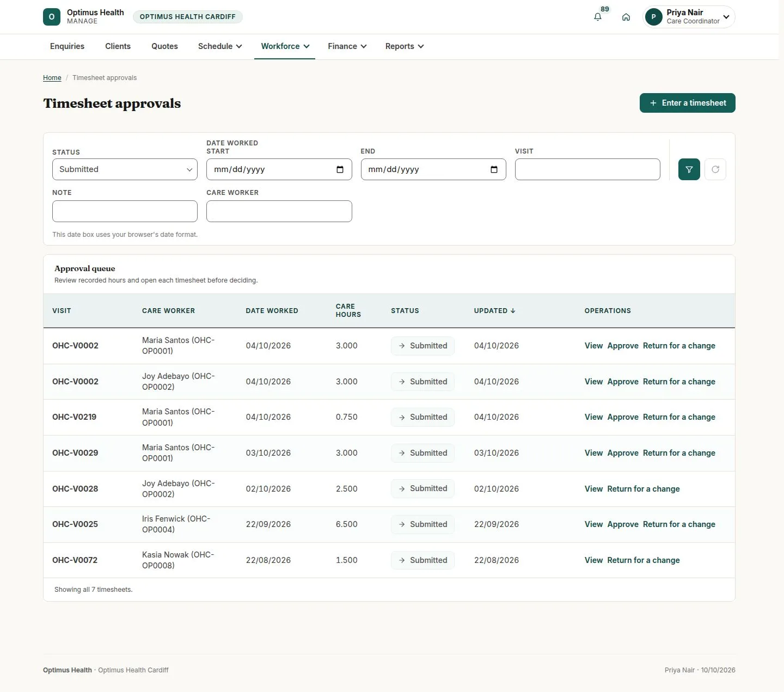The height and width of the screenshot is (692, 784).
Task: Follow the Home breadcrumb link
Action: point(52,78)
